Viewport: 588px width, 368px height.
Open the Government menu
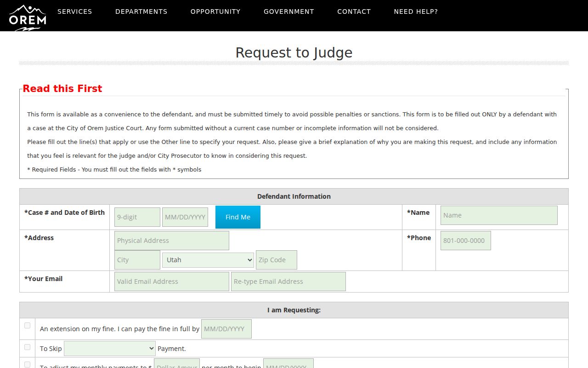pos(289,11)
